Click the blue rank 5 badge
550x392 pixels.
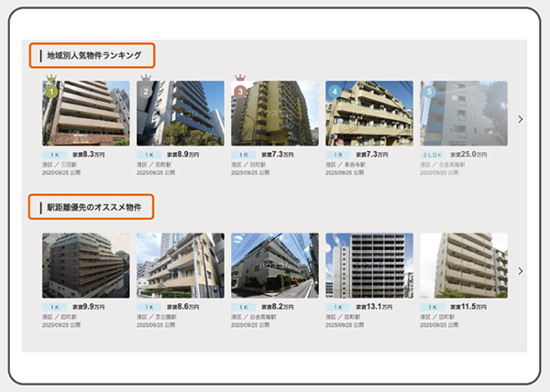[429, 91]
